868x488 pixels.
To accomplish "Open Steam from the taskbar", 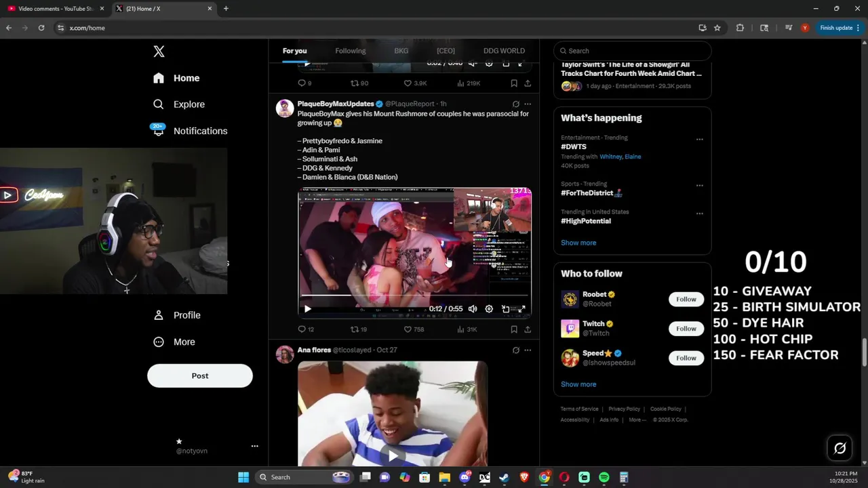I will pos(504,477).
